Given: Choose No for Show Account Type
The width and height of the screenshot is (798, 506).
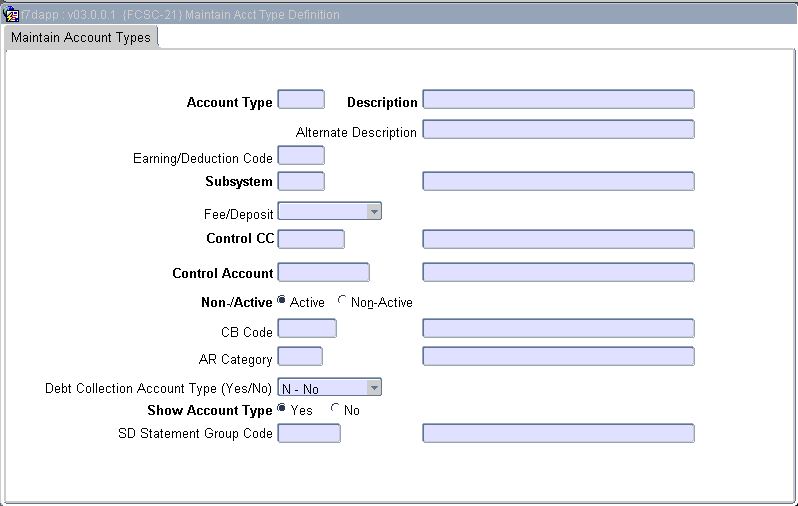Looking at the screenshot, I should tap(335, 409).
